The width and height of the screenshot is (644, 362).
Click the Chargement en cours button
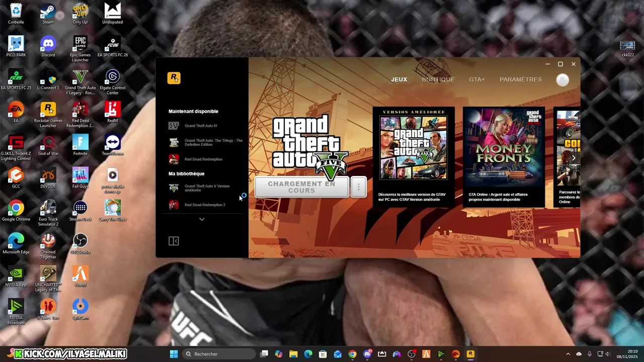point(301,187)
